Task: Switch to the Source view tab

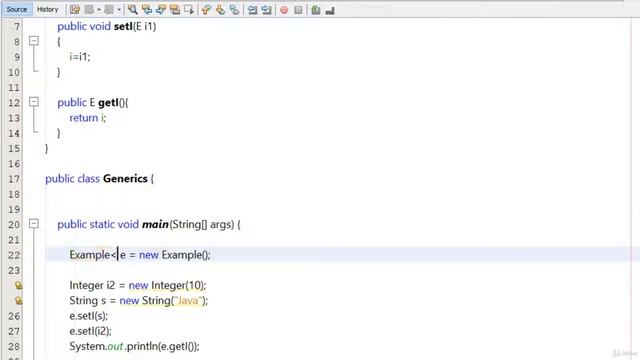Action: point(17,9)
